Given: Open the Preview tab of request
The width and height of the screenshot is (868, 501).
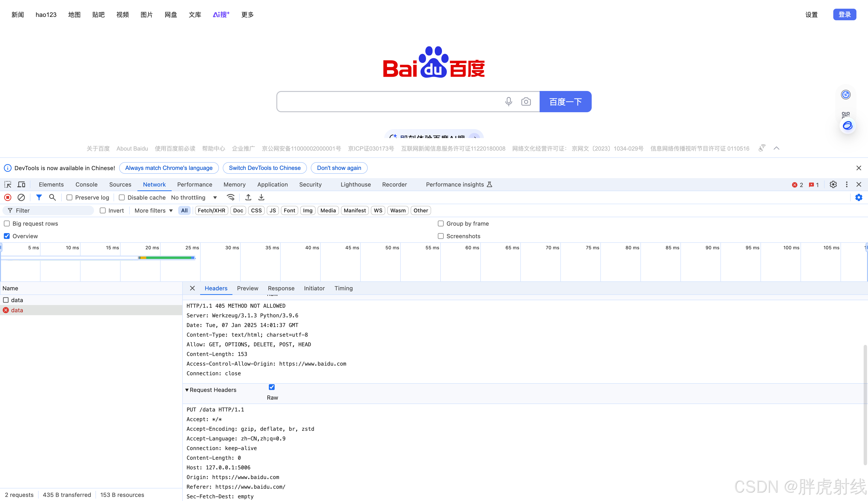Looking at the screenshot, I should (x=248, y=288).
